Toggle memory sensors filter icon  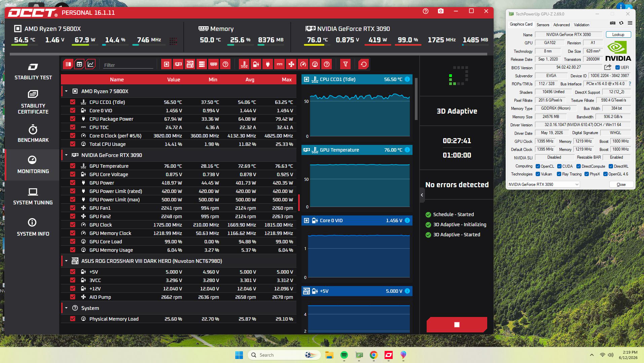click(x=214, y=64)
